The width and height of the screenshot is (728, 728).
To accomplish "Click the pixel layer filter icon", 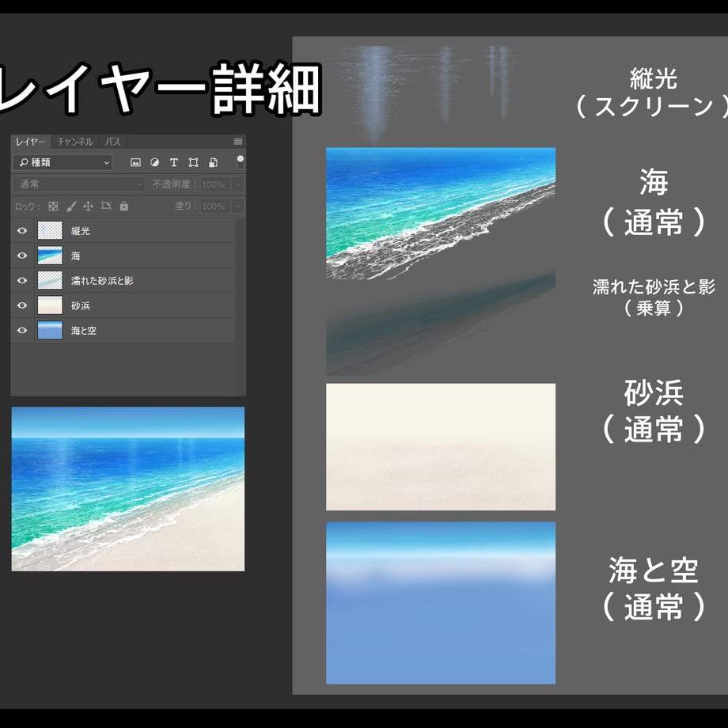I will point(135,162).
